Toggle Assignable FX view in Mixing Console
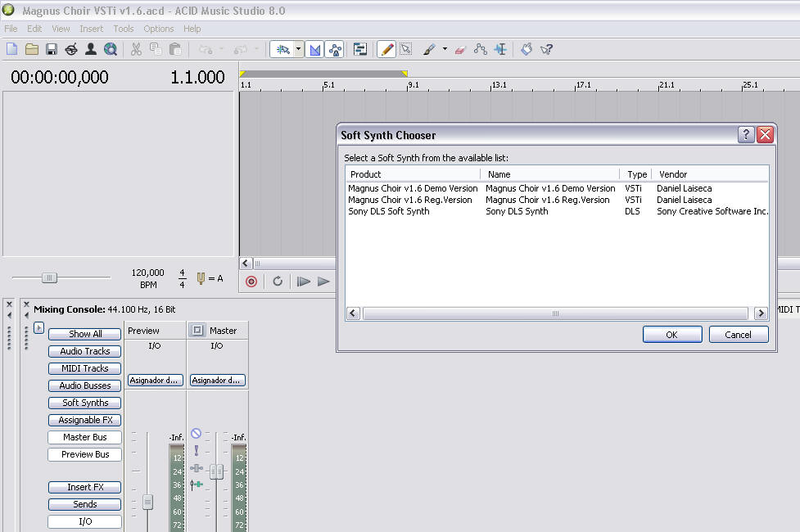The height and width of the screenshot is (532, 800). (84, 420)
